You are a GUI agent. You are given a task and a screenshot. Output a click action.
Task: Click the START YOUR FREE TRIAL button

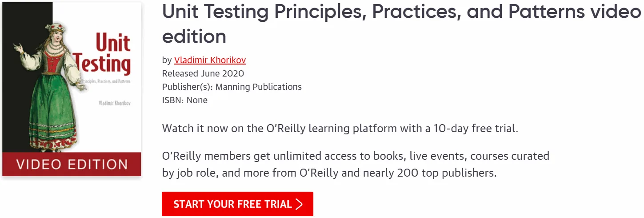[x=237, y=204]
